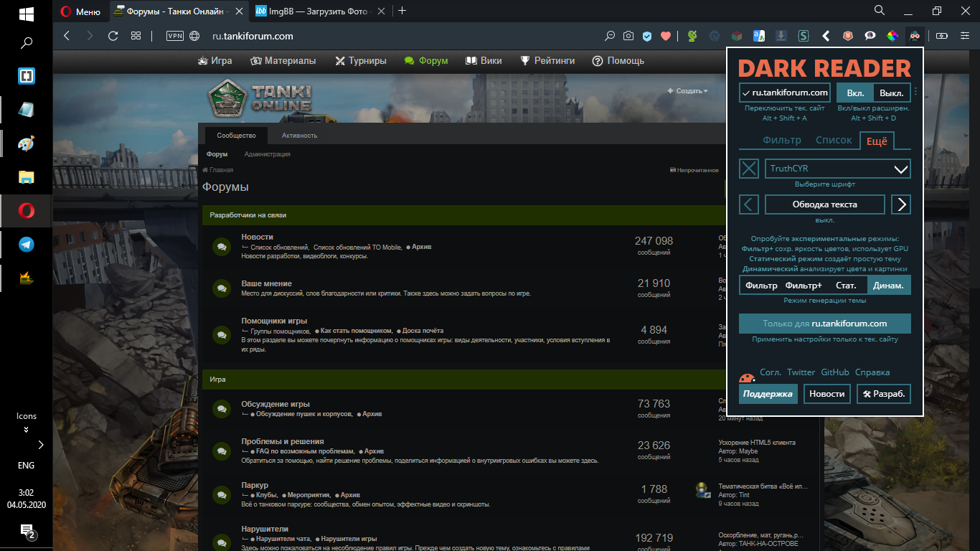Click the taskbar search magnifier icon
The height and width of the screenshot is (551, 980).
click(x=26, y=43)
